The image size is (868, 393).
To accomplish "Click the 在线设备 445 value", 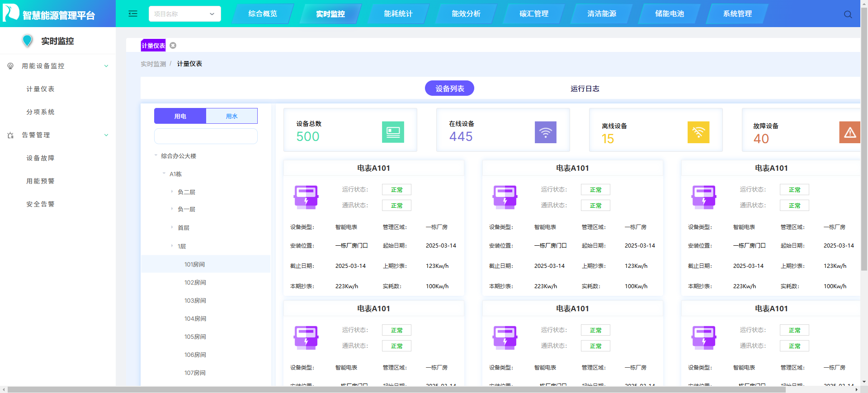I will 461,136.
